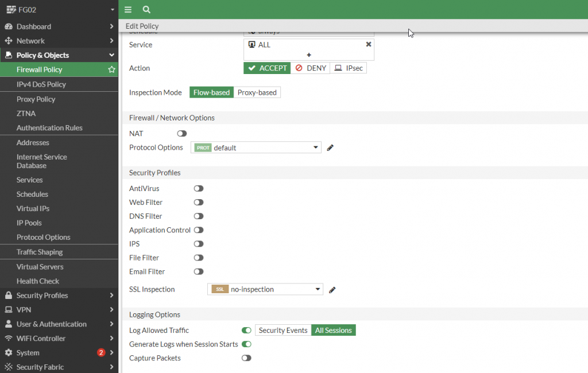
Task: Click the pencil icon next to Protocol Options
Action: point(330,148)
